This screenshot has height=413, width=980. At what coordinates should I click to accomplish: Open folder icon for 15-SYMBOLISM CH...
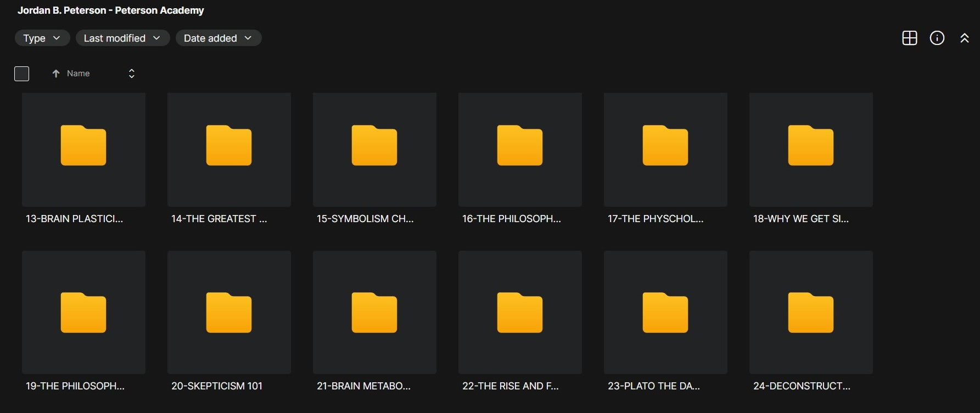pos(374,145)
